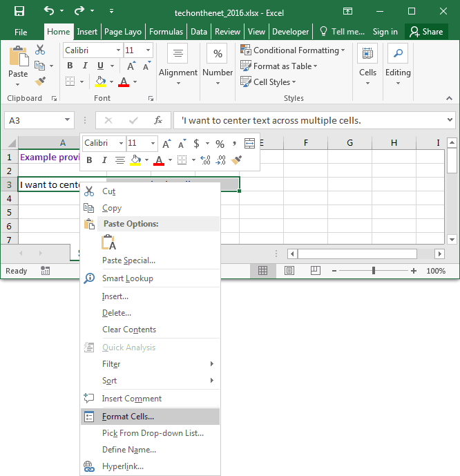Click the ribbon Cut scissors icon
This screenshot has height=476, width=460.
click(40, 50)
